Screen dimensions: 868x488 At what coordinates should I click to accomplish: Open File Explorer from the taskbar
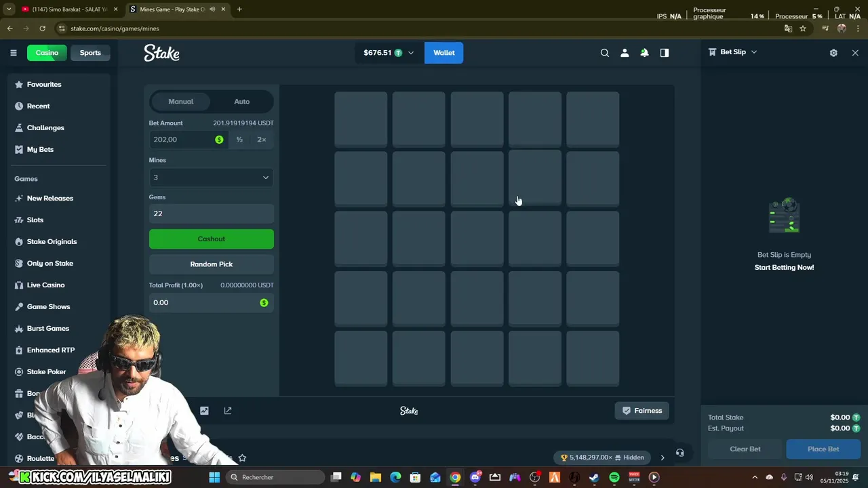click(376, 477)
